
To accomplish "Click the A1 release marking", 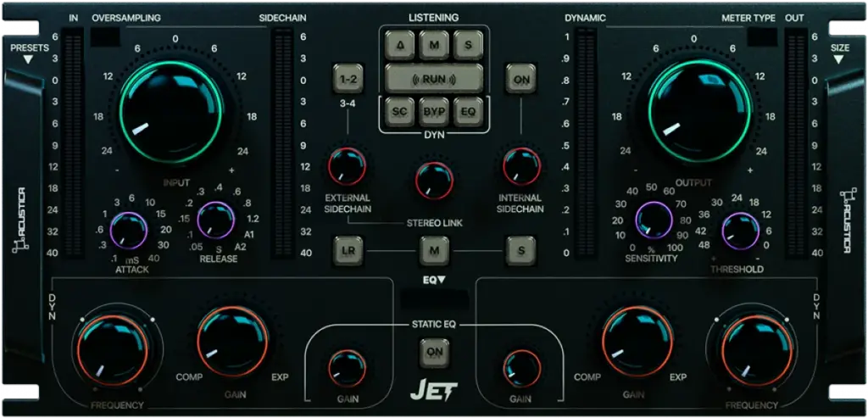I will (x=249, y=234).
